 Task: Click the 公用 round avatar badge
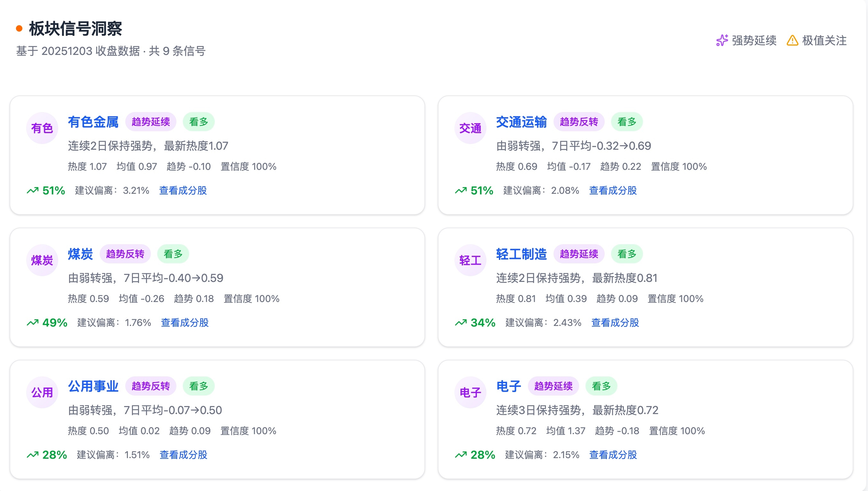coord(42,393)
